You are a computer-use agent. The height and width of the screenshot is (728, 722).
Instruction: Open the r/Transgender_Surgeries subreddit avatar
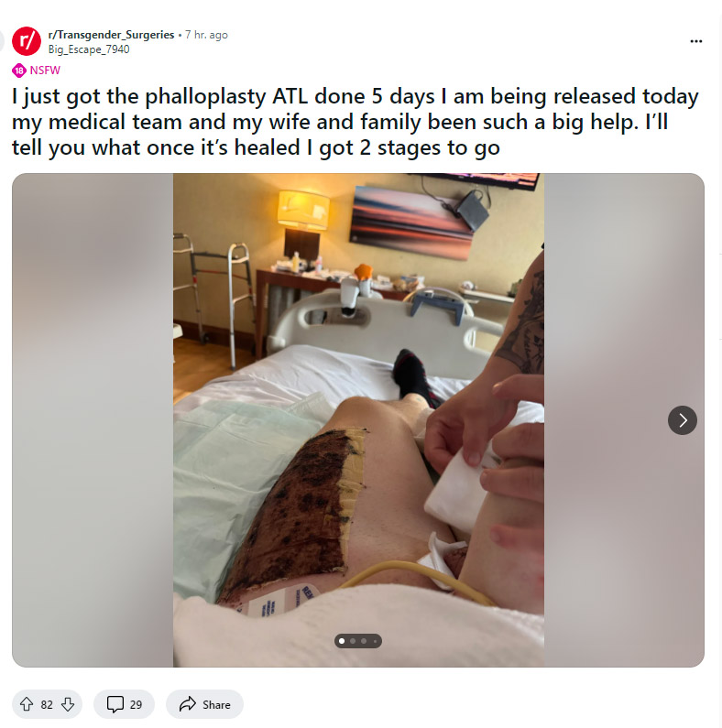(27, 41)
